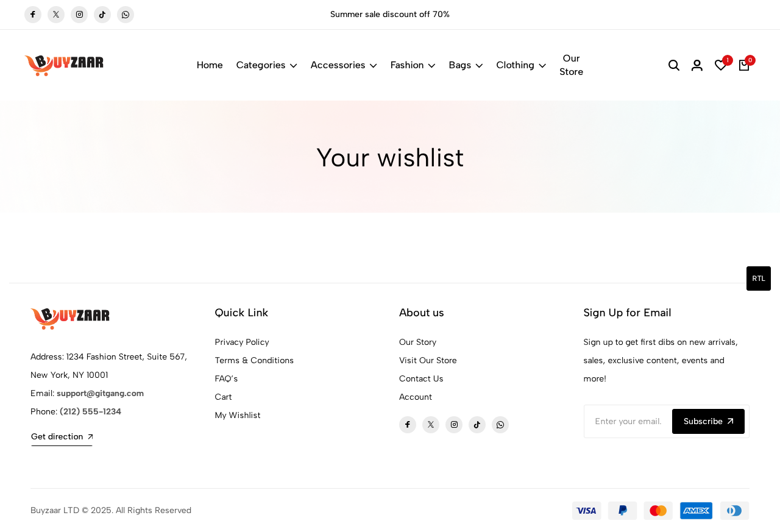View wishlist via heart icon
The image size is (780, 532).
(720, 65)
